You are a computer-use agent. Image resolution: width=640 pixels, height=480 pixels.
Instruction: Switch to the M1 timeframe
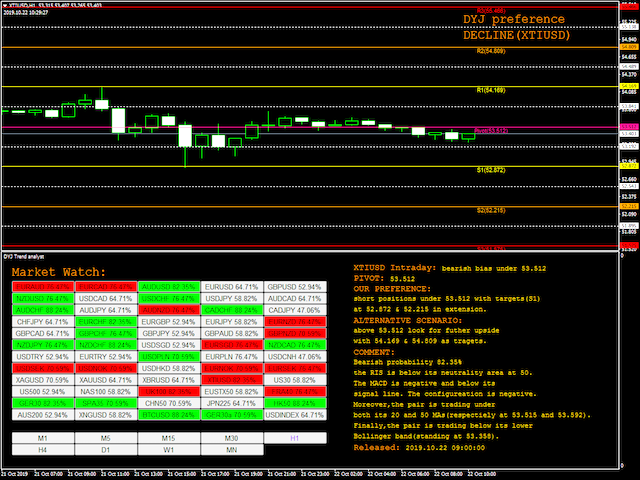(x=42, y=438)
